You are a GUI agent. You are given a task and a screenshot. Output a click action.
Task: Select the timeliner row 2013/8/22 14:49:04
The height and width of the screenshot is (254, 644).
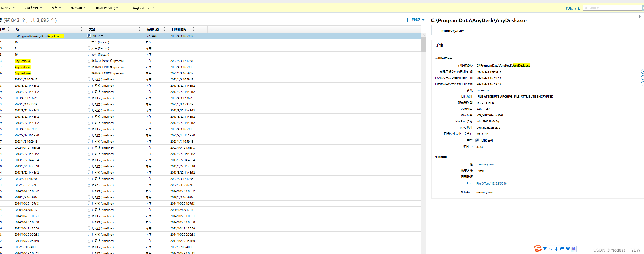coord(211,160)
